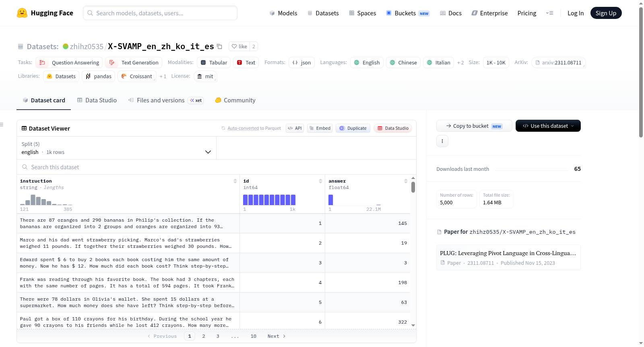Sort by the id column

(320, 181)
